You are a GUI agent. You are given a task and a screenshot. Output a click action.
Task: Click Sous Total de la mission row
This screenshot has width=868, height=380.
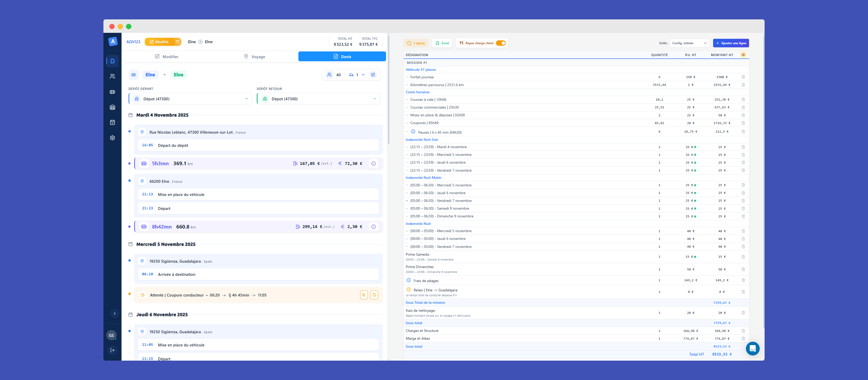576,302
